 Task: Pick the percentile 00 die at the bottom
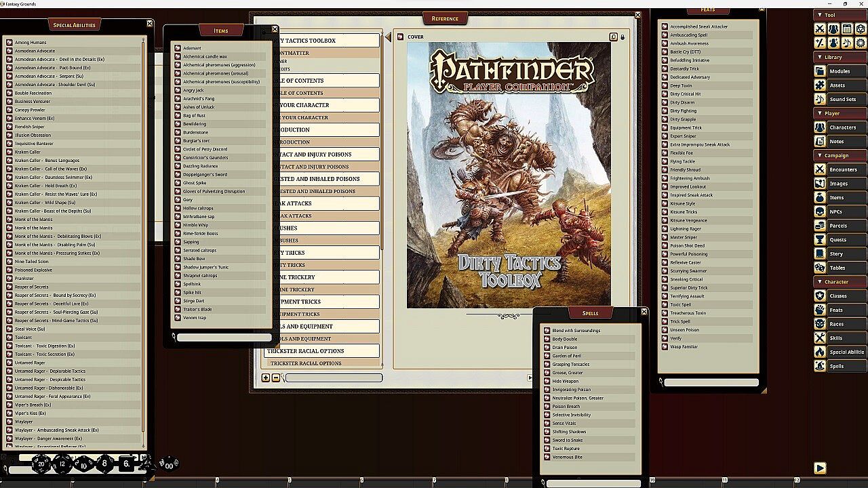click(x=169, y=464)
